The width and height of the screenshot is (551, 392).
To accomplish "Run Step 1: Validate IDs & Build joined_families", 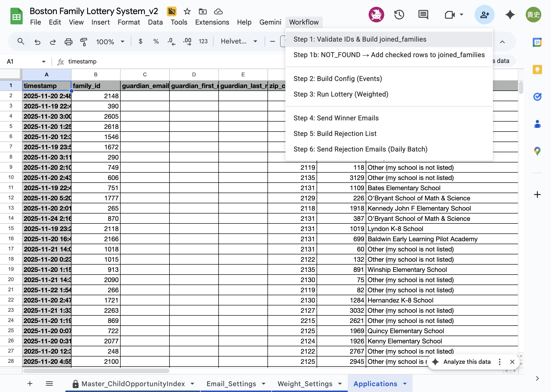I will tap(389, 39).
